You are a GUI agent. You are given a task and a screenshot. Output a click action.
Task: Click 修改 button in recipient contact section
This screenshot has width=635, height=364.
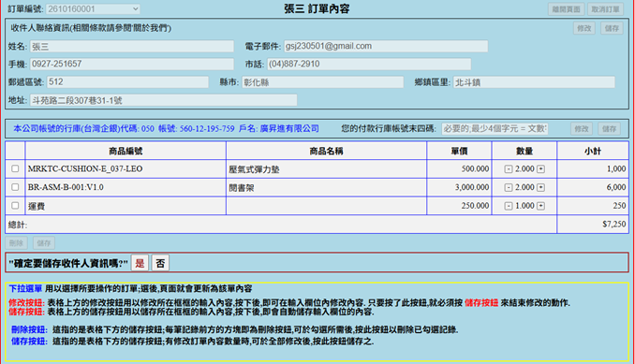point(584,28)
